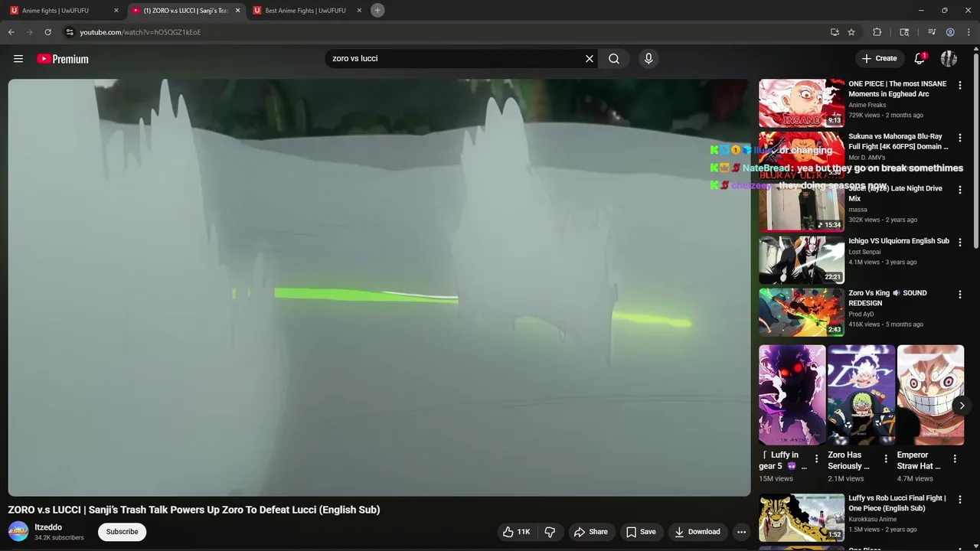Start voice search with microphone

pos(648,59)
